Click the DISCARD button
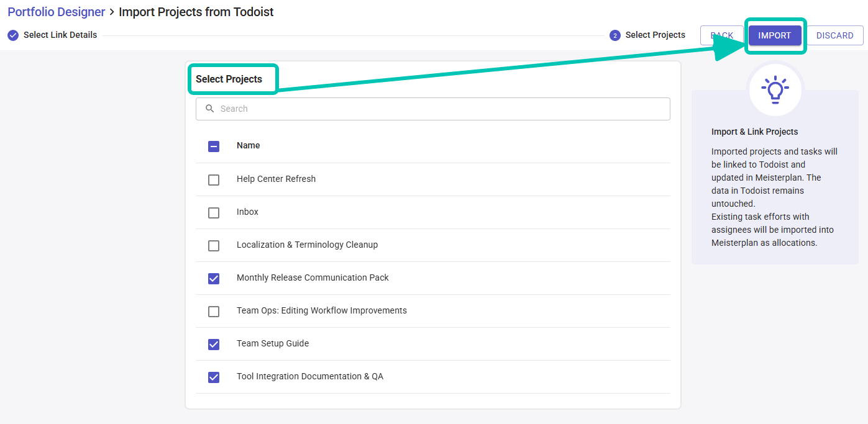This screenshot has height=424, width=868. click(x=834, y=35)
